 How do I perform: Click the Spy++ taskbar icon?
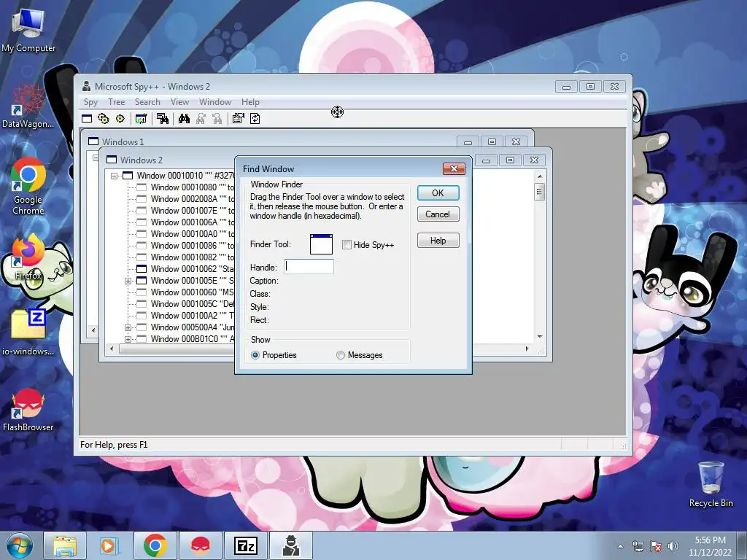pos(290,545)
